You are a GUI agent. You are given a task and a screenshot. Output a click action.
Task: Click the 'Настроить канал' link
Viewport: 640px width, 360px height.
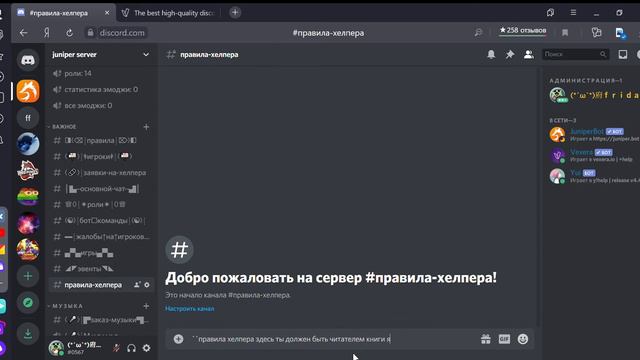pyautogui.click(x=189, y=309)
